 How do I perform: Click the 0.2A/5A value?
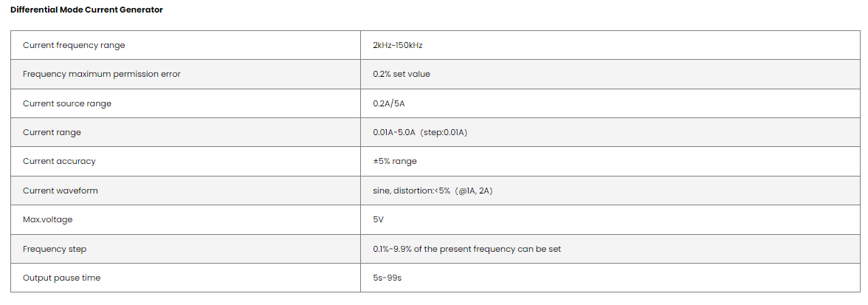pos(389,103)
